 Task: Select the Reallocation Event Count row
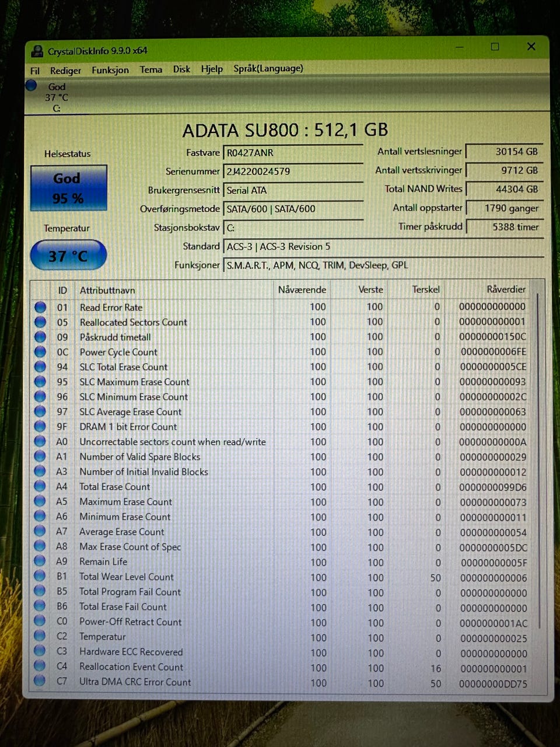[282, 667]
